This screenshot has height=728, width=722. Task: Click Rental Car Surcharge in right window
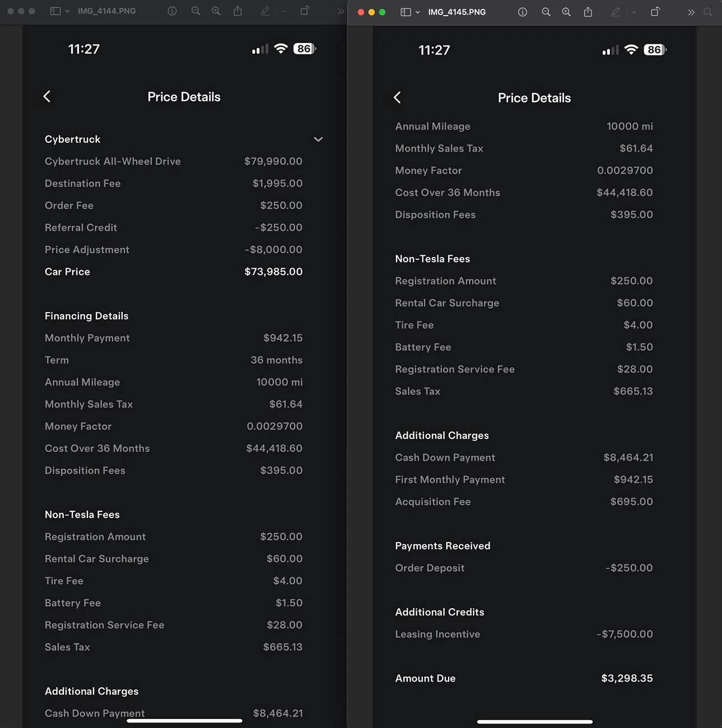[x=524, y=303]
